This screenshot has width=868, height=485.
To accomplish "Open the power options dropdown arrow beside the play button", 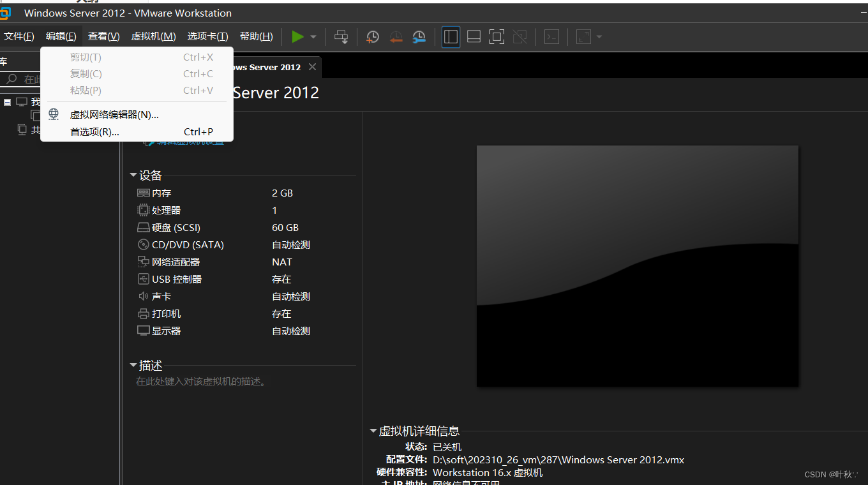I will pyautogui.click(x=313, y=37).
